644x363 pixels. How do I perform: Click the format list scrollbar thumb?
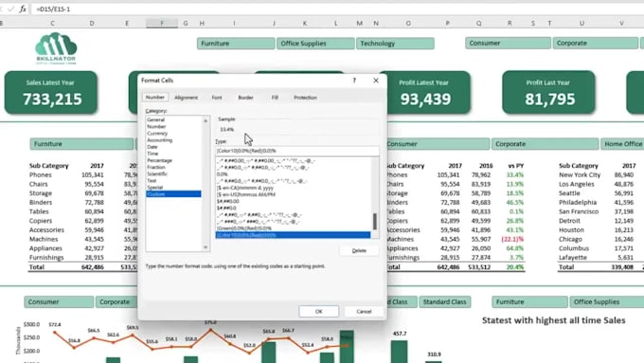pos(375,222)
